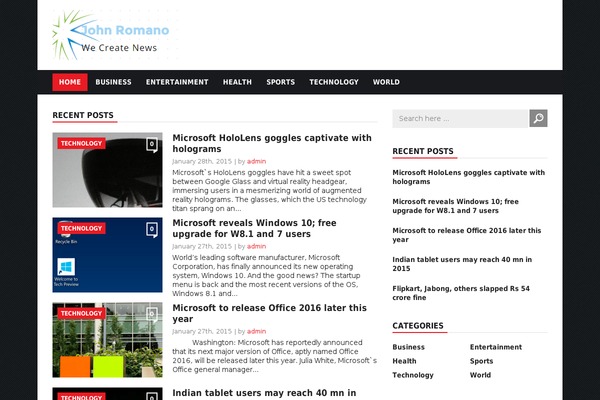
Task: Open the Business menu item
Action: tap(113, 82)
